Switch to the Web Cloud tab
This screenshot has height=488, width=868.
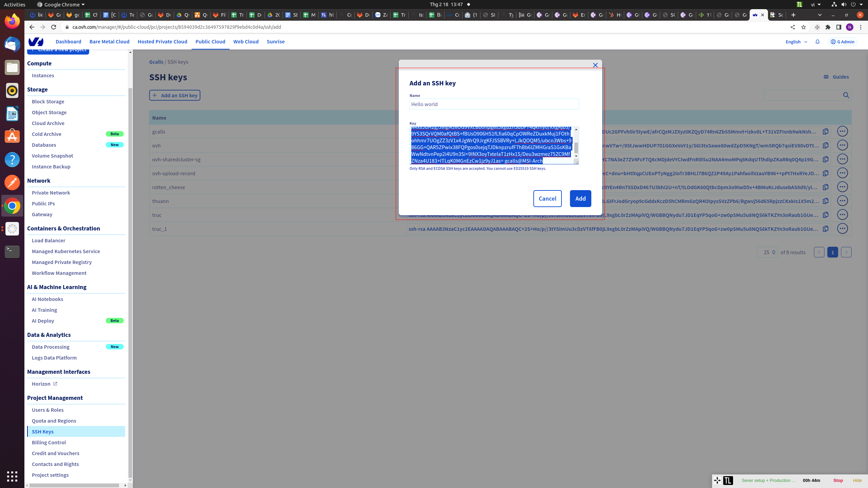[x=245, y=42]
